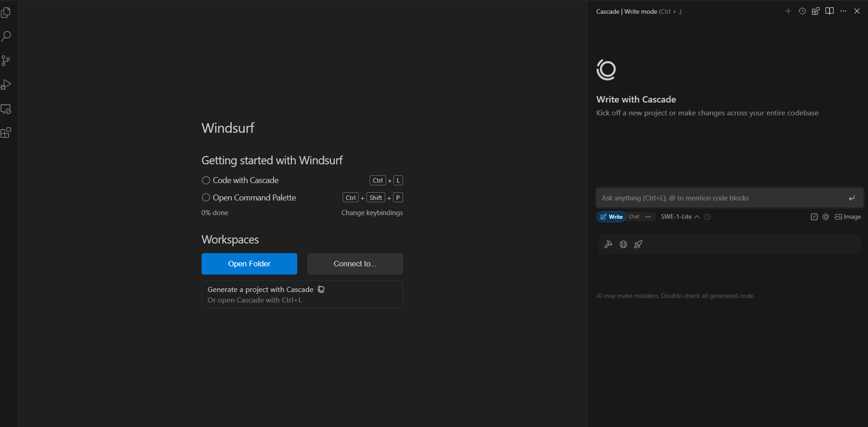Select Write mode toggle
The image size is (868, 427).
pos(611,217)
